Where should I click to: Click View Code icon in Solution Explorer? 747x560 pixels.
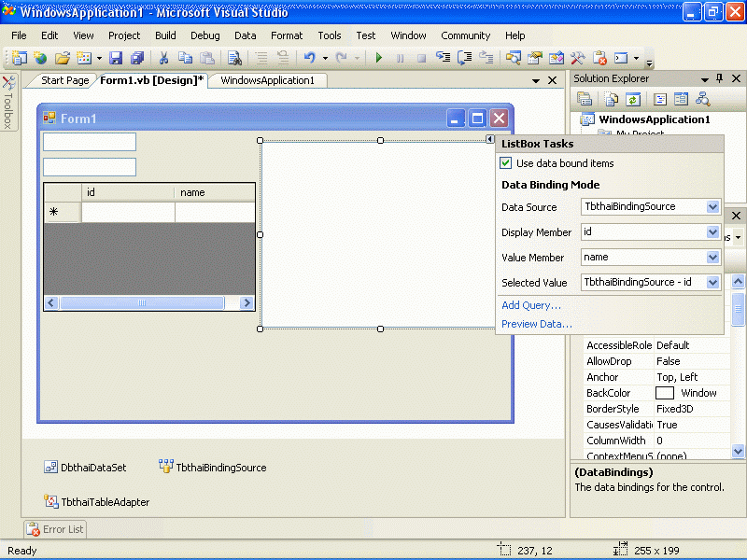(660, 99)
